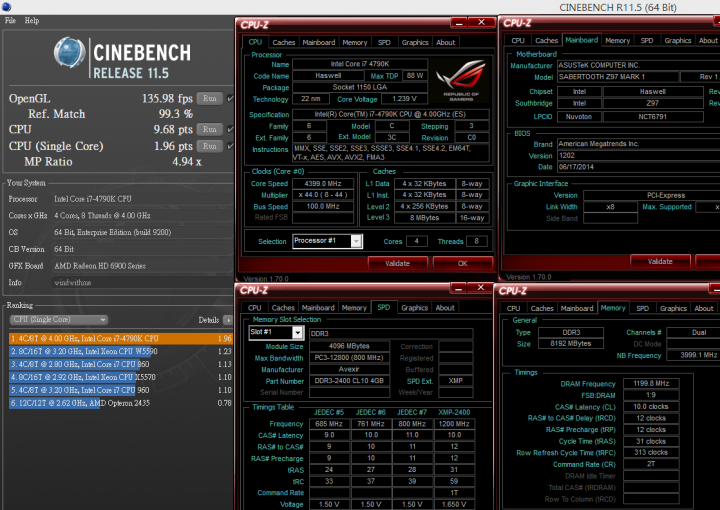Select Caches tab in CPU-Z motherboard window

tap(546, 40)
